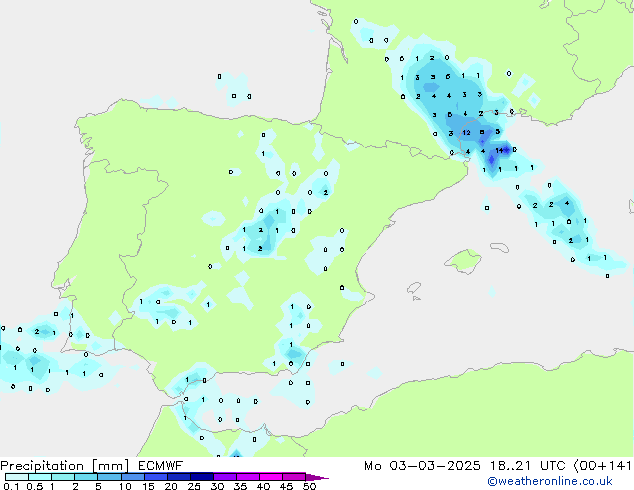Click the date 'Mo 03-03-2025'
The width and height of the screenshot is (634, 490).
coord(422,466)
